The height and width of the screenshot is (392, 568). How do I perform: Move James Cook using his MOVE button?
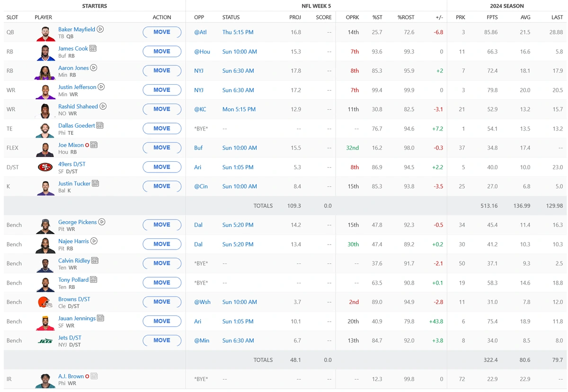[162, 52]
